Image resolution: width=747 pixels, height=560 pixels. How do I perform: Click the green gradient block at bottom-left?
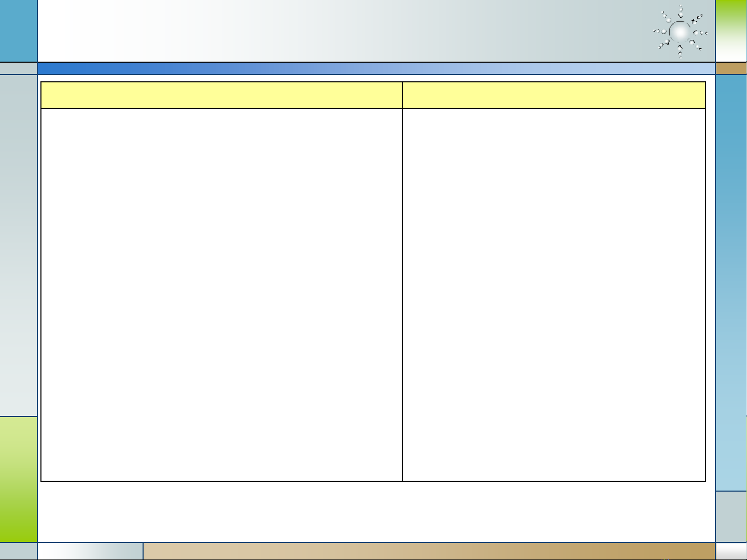pos(19,479)
